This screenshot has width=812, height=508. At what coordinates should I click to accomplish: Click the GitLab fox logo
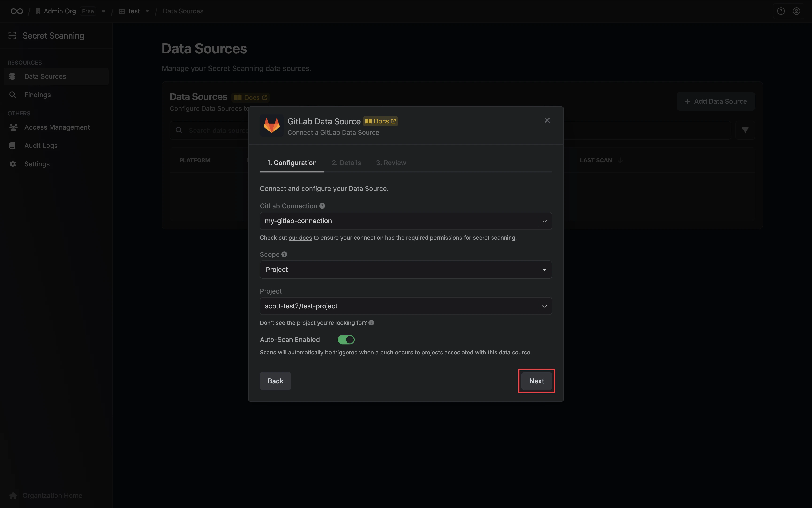pyautogui.click(x=271, y=125)
